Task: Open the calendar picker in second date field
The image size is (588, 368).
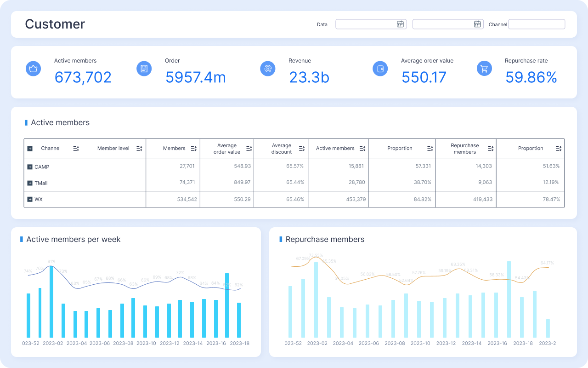Action: tap(477, 24)
